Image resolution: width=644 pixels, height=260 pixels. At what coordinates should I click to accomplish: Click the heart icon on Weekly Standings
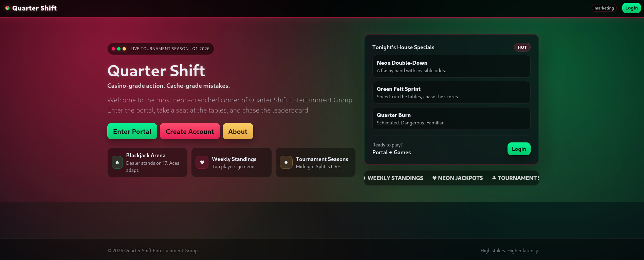click(x=202, y=162)
